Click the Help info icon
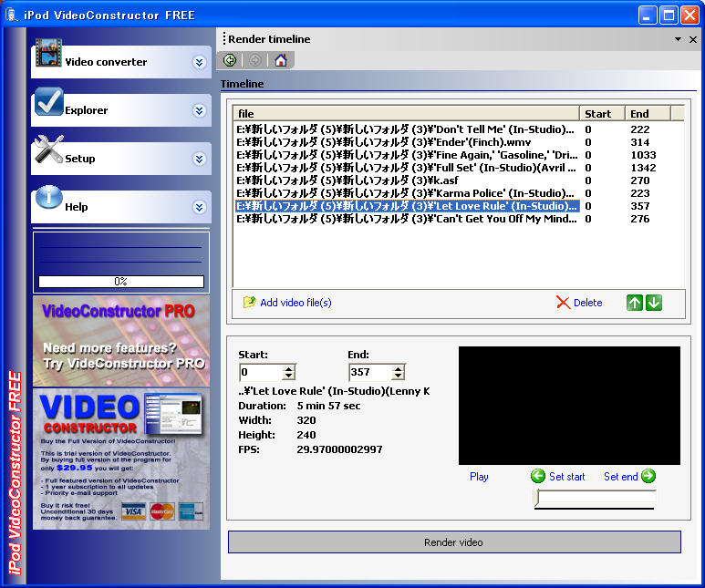The image size is (705, 588). click(48, 197)
